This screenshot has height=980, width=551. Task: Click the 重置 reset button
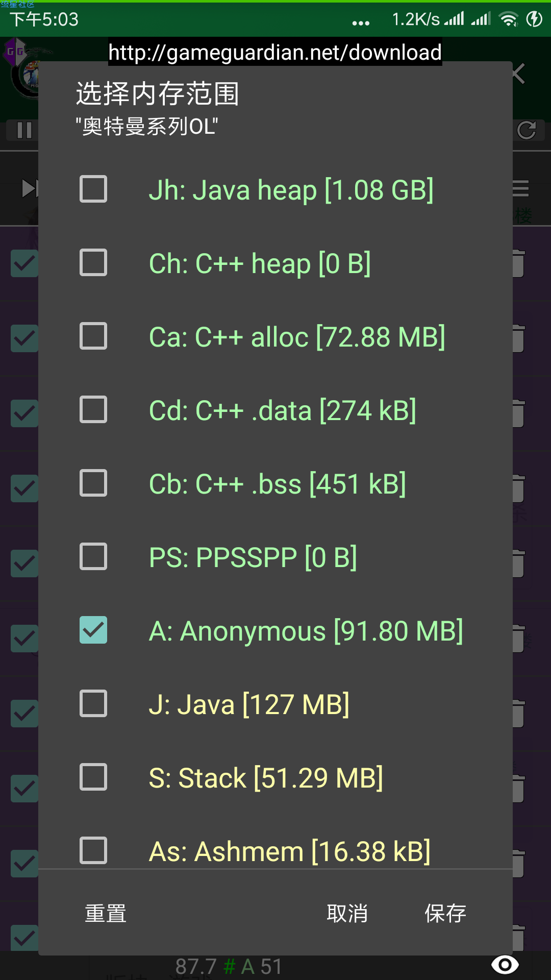106,913
